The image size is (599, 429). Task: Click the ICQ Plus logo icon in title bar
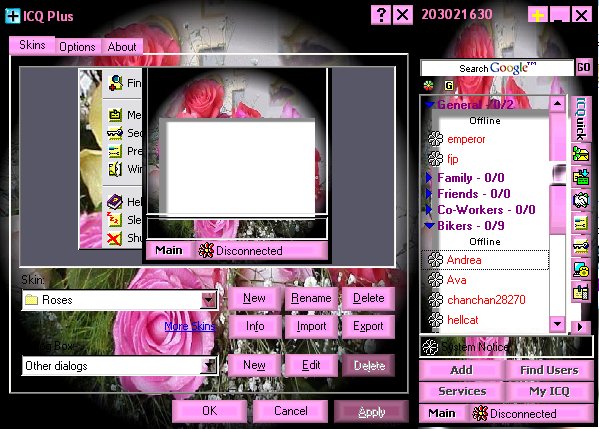tap(12, 16)
